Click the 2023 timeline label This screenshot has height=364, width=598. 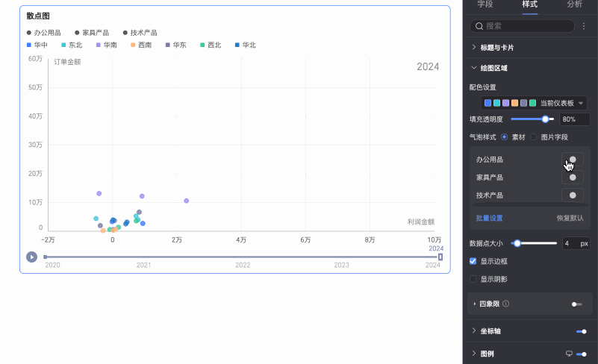coord(341,265)
